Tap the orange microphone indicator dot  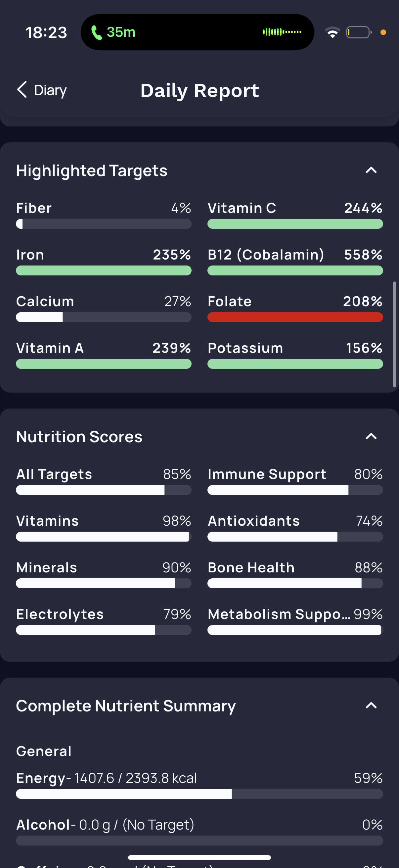point(383,32)
